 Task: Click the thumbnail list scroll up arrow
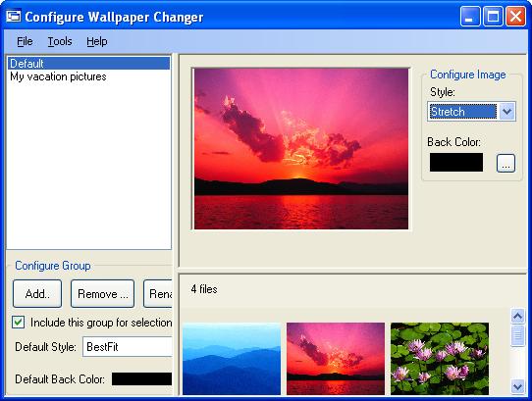point(517,317)
